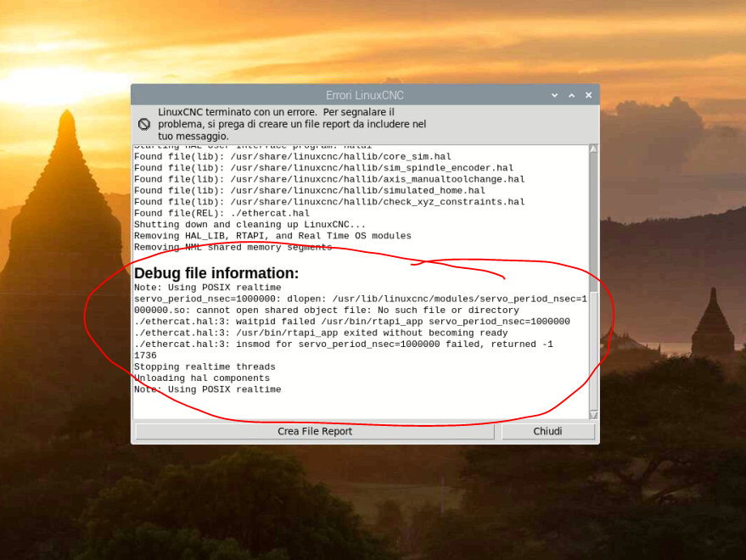This screenshot has width=746, height=560.
Task: Click the '1736' line in log
Action: 145,356
